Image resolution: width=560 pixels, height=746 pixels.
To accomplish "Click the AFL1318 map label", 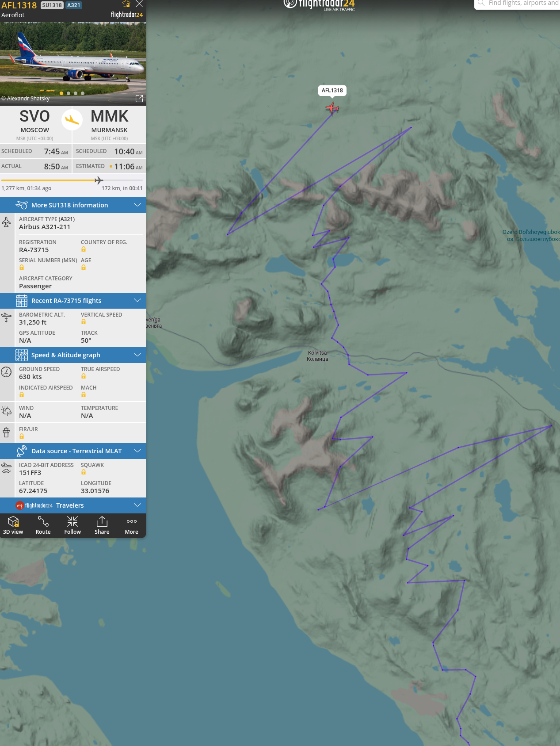I will (x=332, y=90).
